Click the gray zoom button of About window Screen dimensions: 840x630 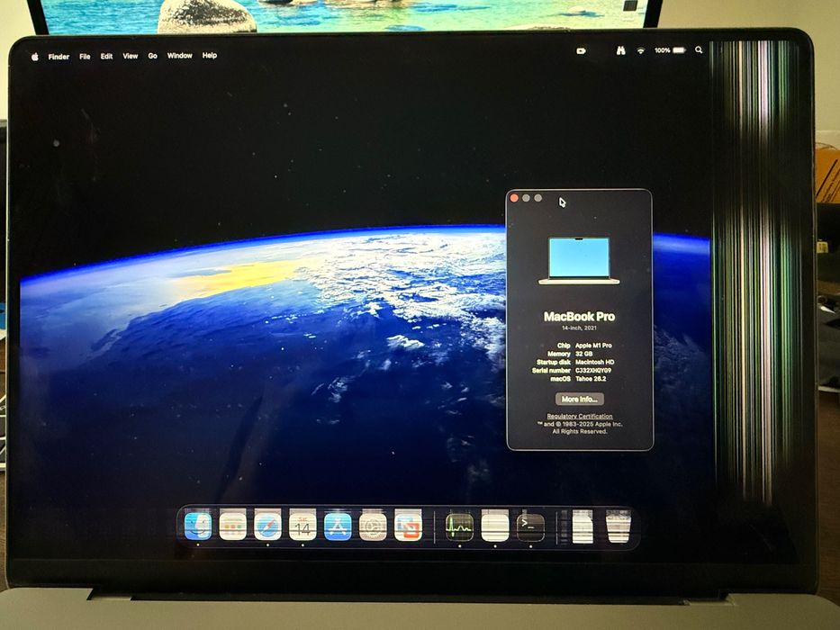(537, 198)
